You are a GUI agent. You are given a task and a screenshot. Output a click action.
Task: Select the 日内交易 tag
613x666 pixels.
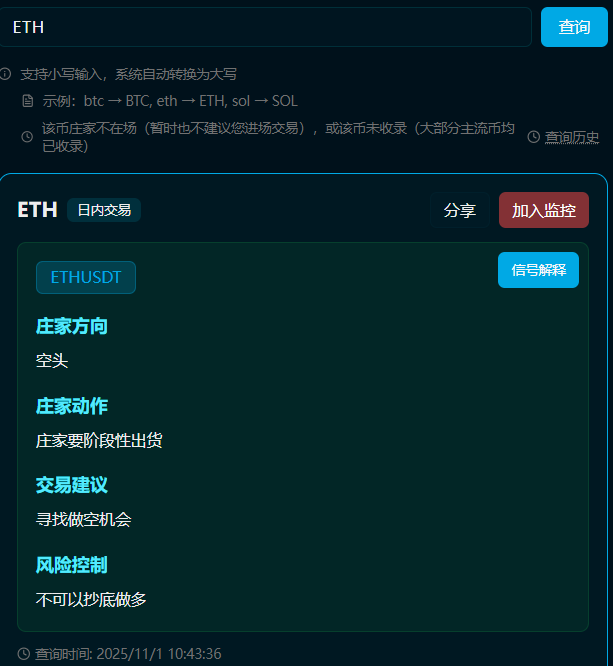[x=104, y=210]
